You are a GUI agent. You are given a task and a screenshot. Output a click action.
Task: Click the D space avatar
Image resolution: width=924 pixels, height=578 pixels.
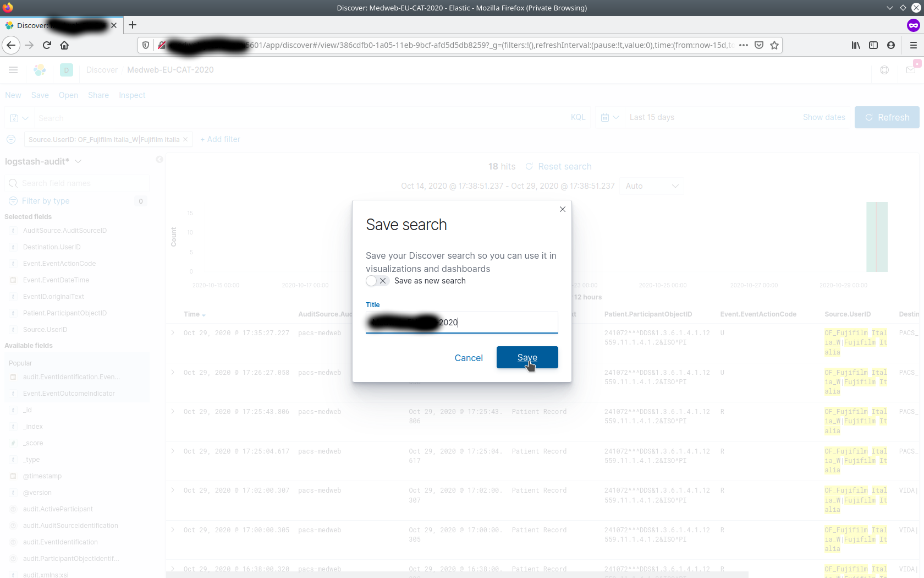tap(67, 70)
